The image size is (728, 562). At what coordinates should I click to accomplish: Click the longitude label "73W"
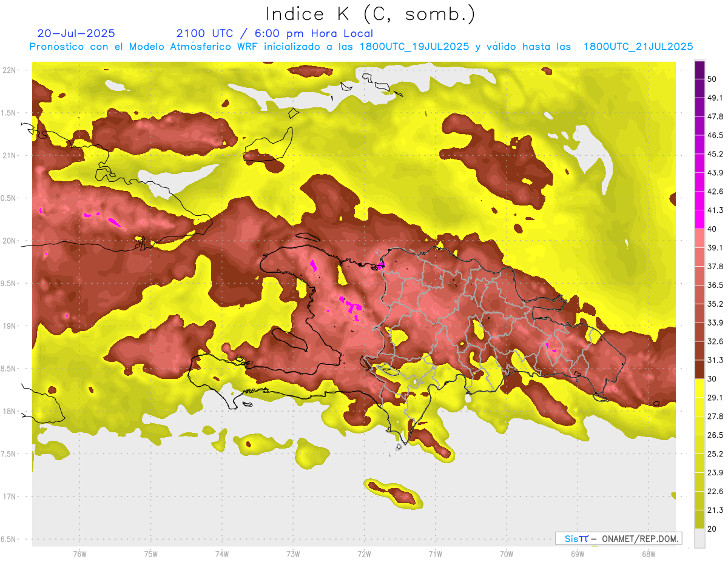(x=293, y=554)
